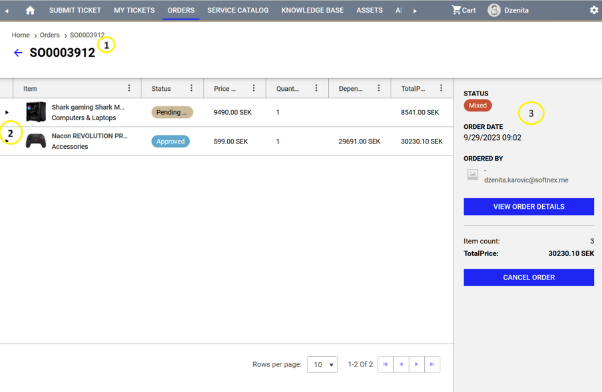Open the Service Catalog

coord(238,10)
